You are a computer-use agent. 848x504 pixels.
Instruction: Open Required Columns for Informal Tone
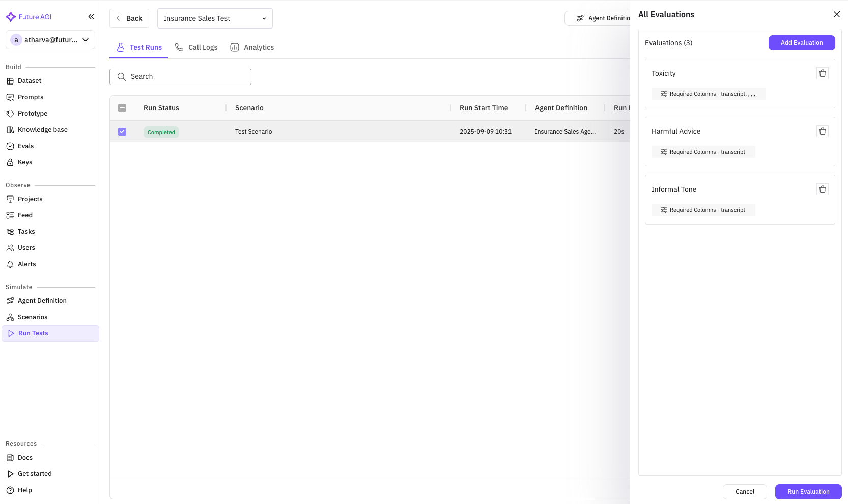click(703, 210)
